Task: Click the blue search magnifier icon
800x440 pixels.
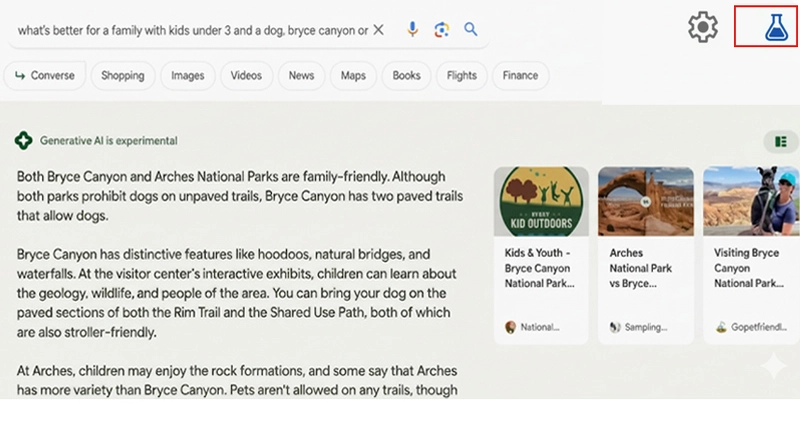Action: (471, 30)
